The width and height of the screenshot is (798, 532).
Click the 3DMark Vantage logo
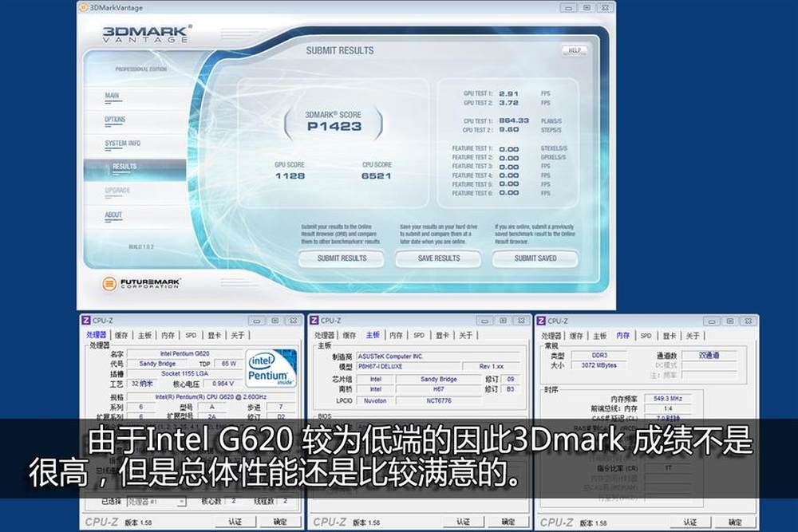point(146,34)
